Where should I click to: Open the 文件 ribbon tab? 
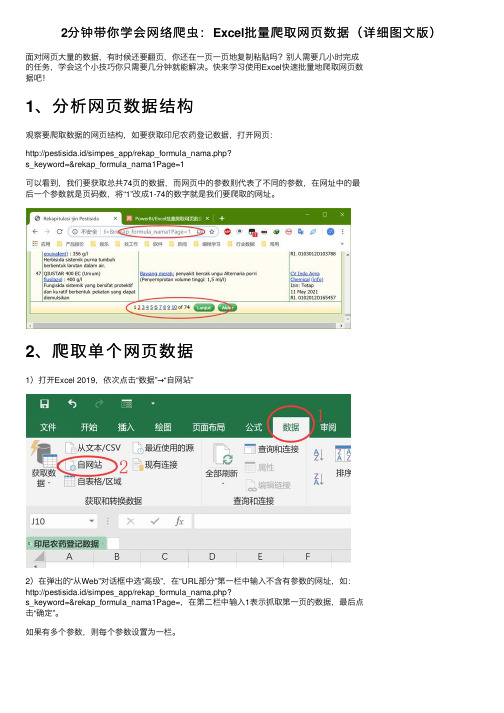48,427
